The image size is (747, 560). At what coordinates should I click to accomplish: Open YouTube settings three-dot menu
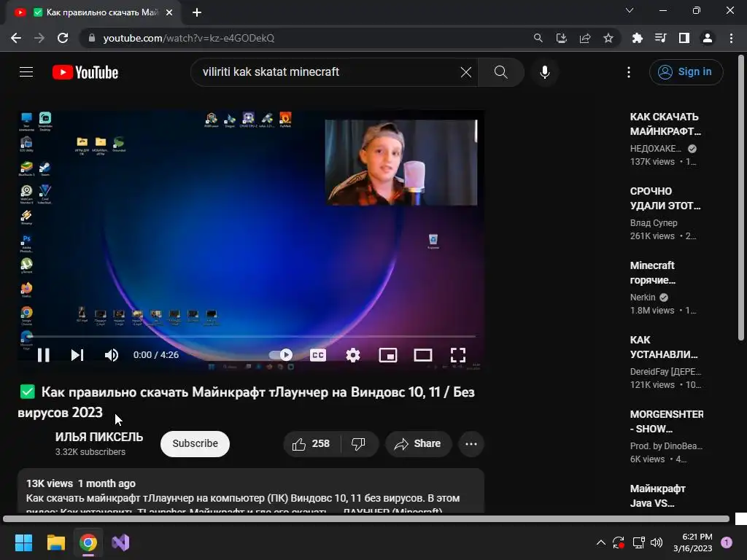point(629,72)
